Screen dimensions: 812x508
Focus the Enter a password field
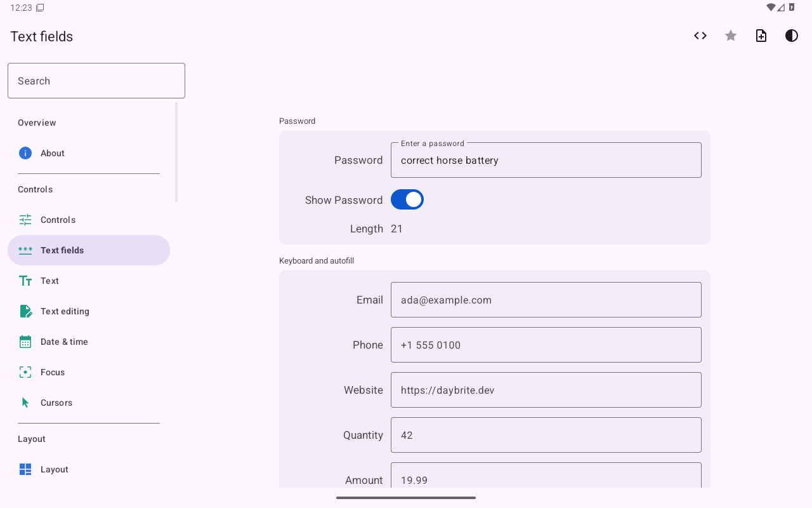click(546, 160)
